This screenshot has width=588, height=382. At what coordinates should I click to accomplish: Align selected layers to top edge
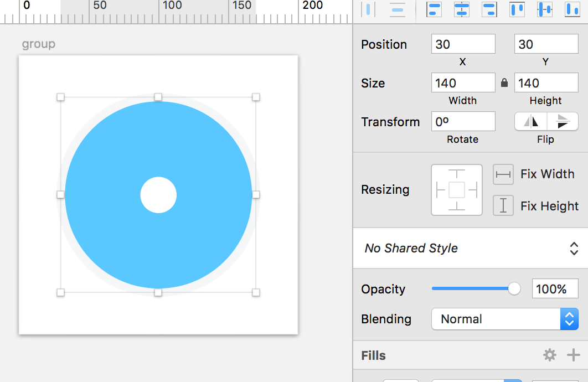(x=517, y=9)
